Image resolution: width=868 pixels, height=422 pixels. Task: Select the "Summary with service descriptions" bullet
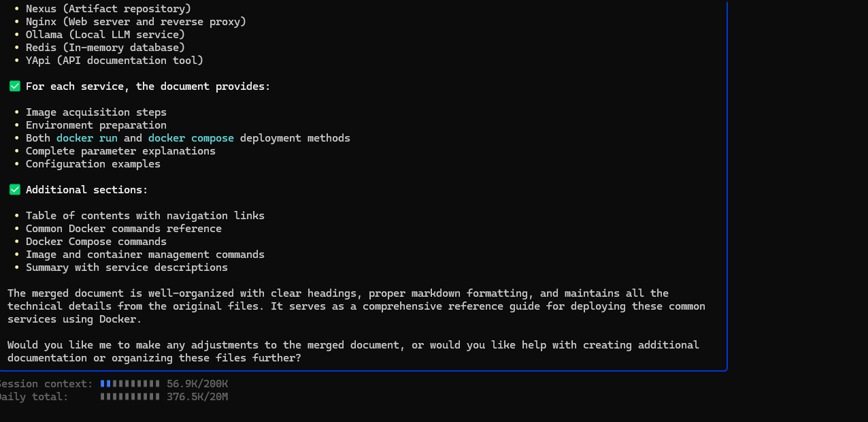click(127, 267)
